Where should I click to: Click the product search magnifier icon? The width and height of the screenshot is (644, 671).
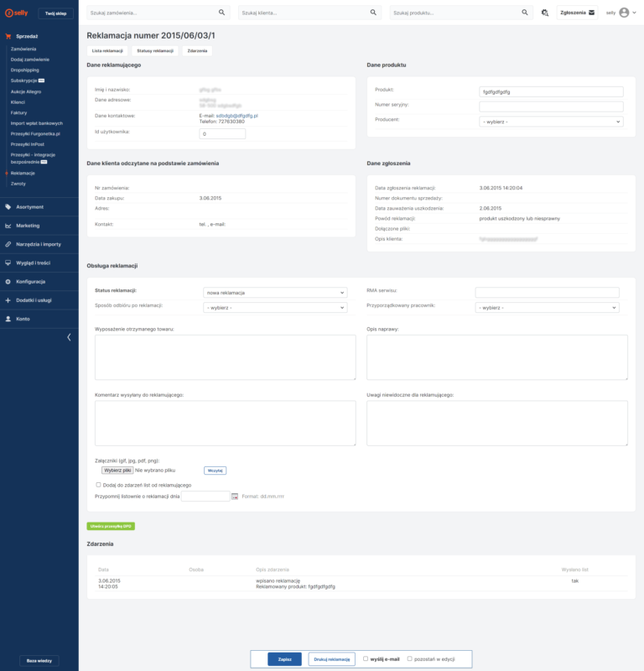[525, 13]
